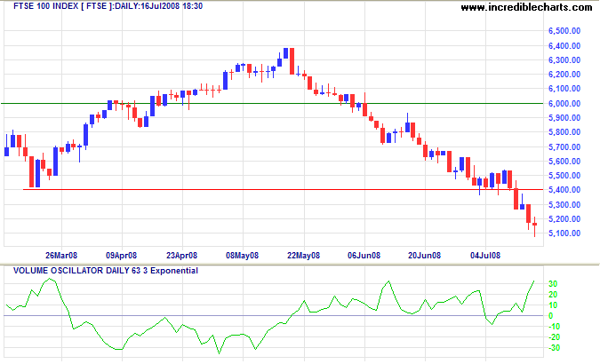Click the 26Mar08 date label
Screen dimensions: 600x364
pyautogui.click(x=61, y=256)
